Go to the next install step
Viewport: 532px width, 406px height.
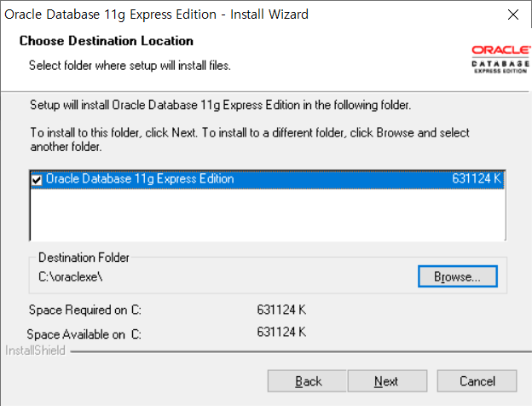(x=387, y=381)
